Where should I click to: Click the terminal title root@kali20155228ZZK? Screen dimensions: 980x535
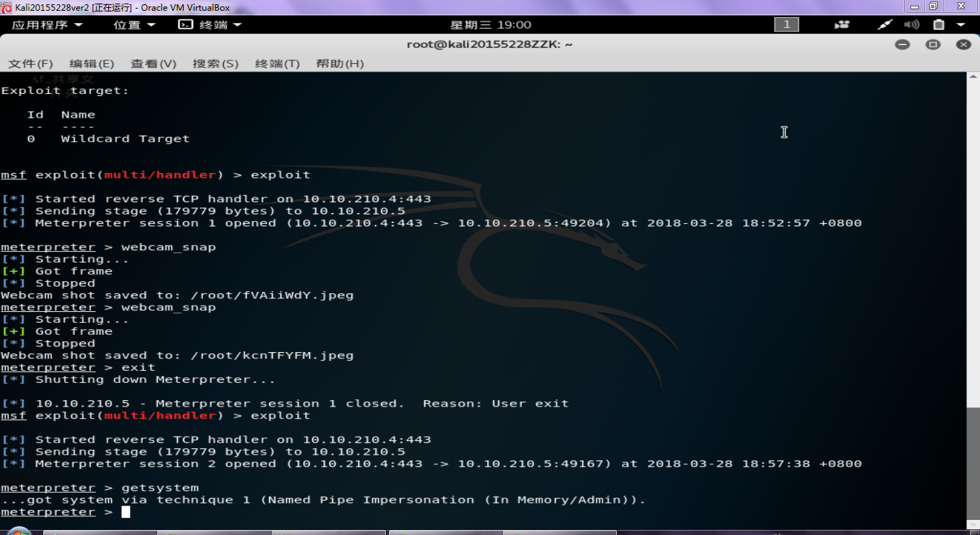coord(489,44)
